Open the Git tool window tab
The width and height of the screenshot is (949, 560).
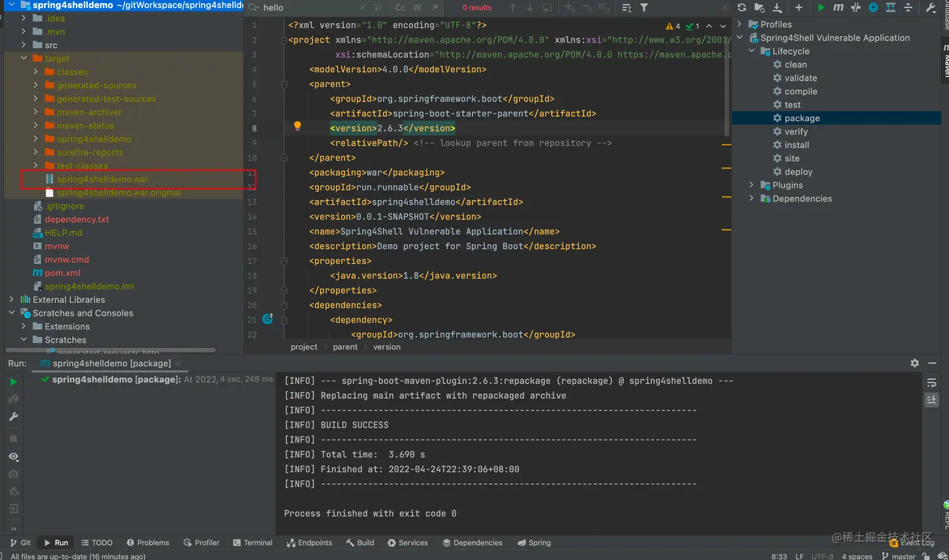(x=20, y=542)
